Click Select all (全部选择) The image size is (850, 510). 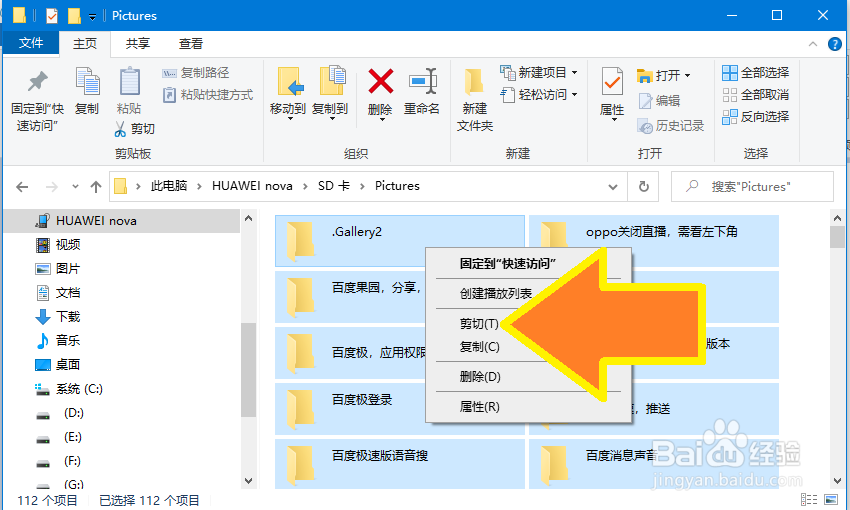756,73
